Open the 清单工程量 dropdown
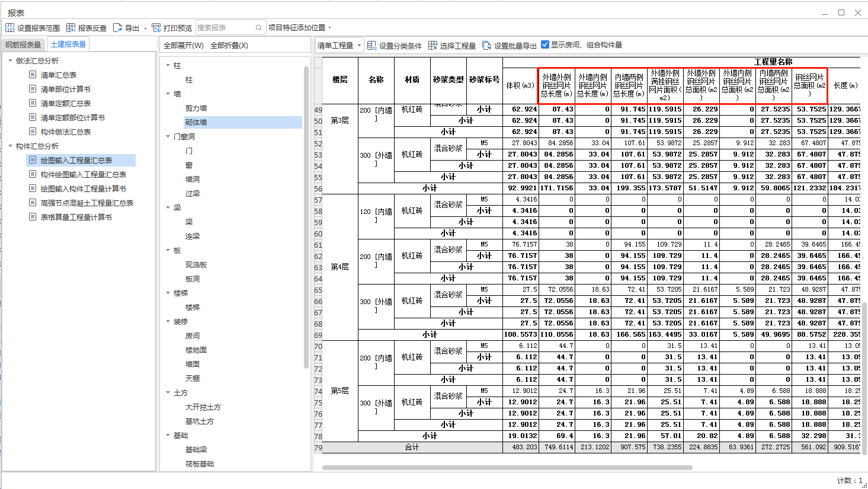 [339, 46]
